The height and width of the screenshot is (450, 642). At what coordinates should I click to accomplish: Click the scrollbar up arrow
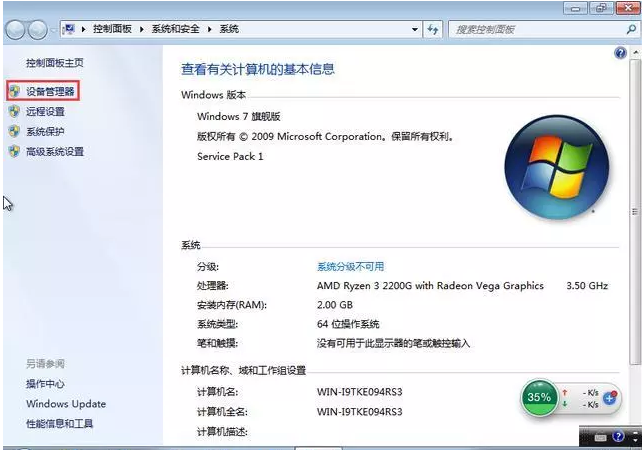click(635, 52)
